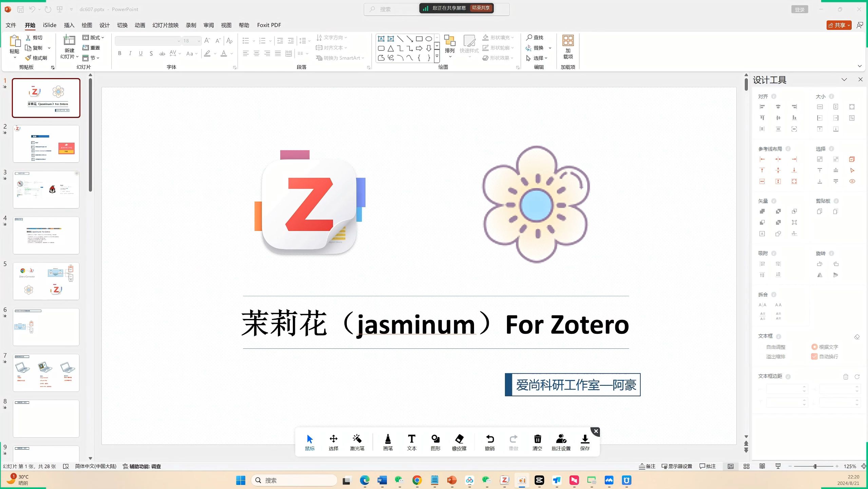Open 选择 dropdown in editing group
This screenshot has width=868, height=489.
[536, 58]
